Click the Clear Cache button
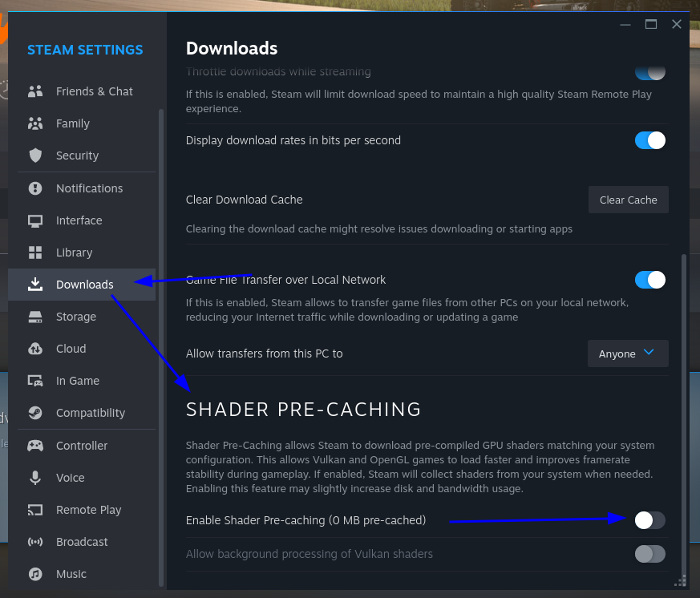Image resolution: width=700 pixels, height=598 pixels. (x=628, y=200)
